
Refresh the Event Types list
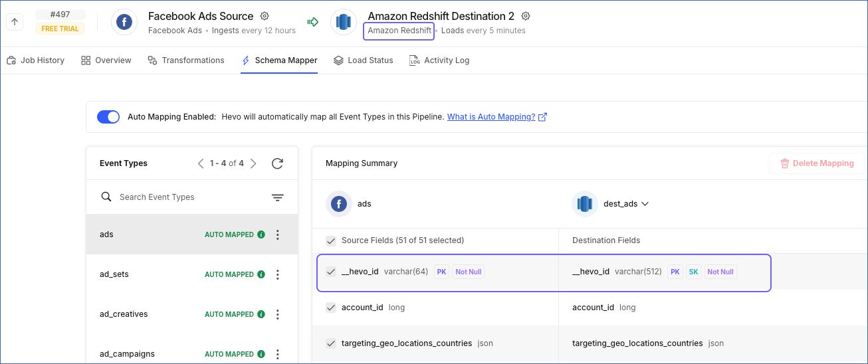click(278, 163)
